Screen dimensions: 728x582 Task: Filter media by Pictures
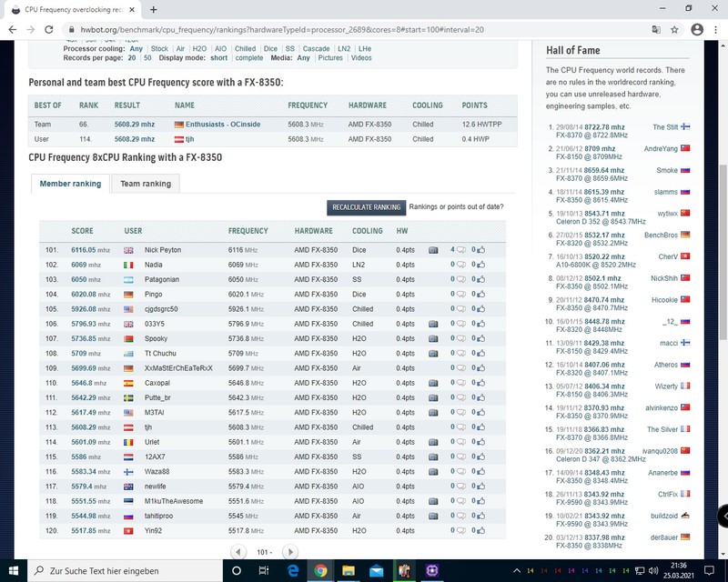330,58
